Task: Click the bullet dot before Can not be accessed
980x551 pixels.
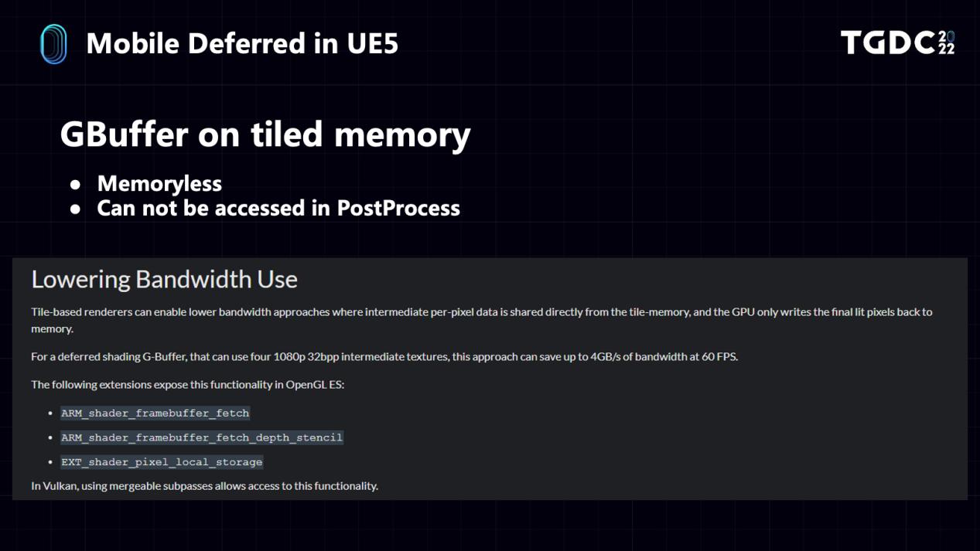Action: click(x=75, y=209)
